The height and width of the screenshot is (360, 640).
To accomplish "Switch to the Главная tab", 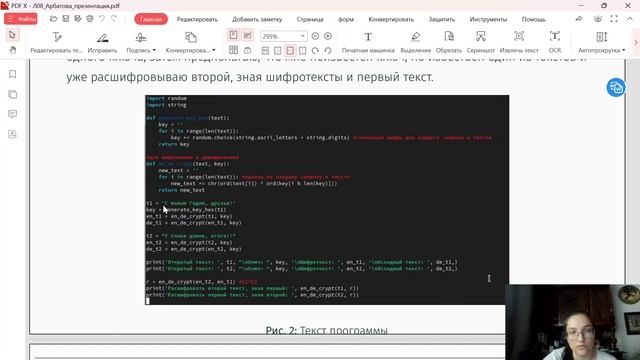I will pyautogui.click(x=151, y=19).
